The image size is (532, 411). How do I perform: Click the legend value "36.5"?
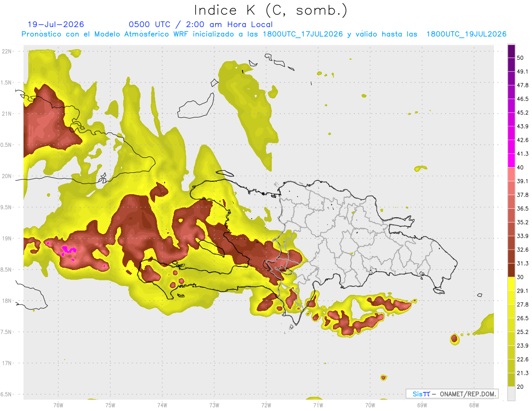pyautogui.click(x=523, y=208)
